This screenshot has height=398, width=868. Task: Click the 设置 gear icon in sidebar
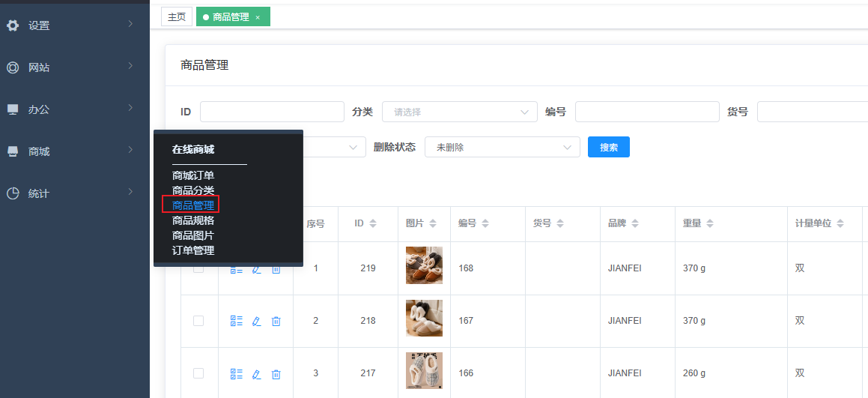pyautogui.click(x=13, y=25)
